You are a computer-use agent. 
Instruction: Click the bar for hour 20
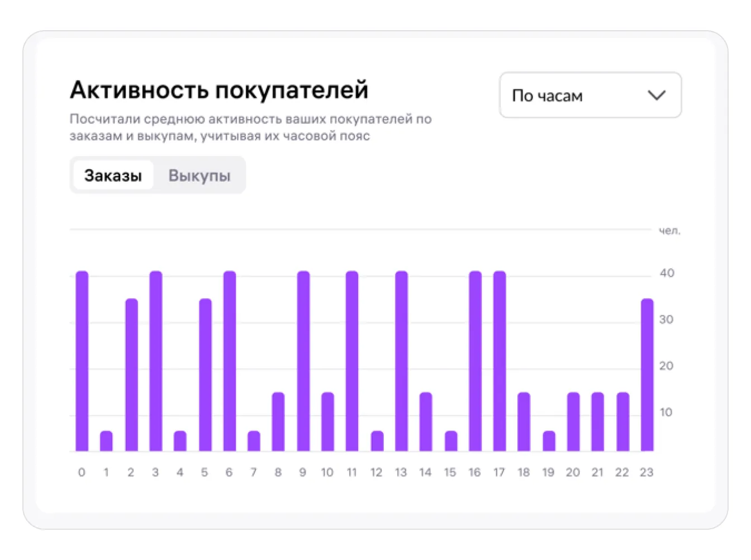pos(573,422)
